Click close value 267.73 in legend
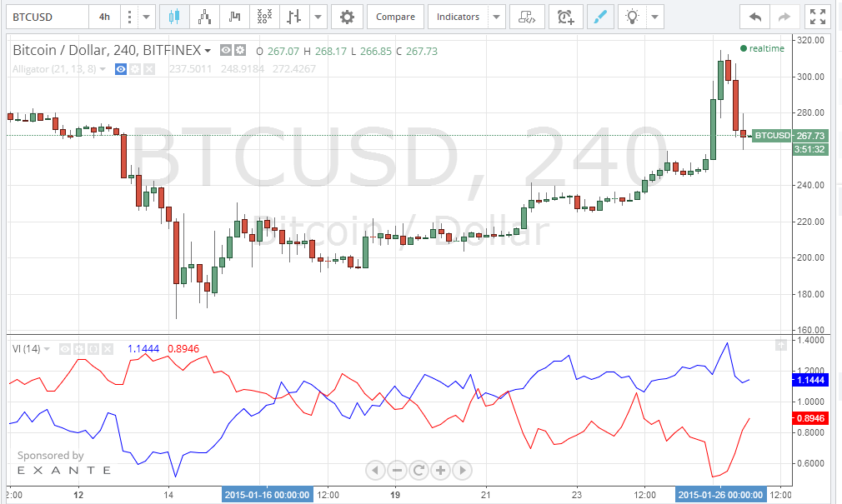The width and height of the screenshot is (842, 504). click(x=422, y=51)
